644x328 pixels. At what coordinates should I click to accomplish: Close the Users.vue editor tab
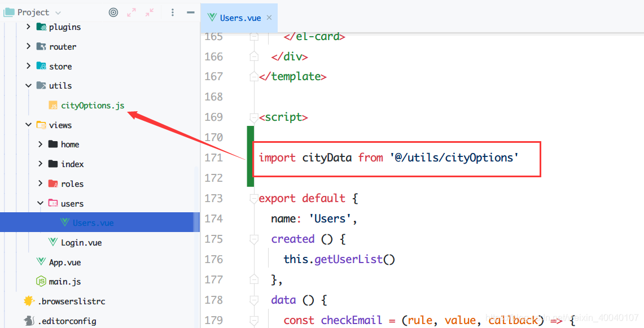point(269,18)
